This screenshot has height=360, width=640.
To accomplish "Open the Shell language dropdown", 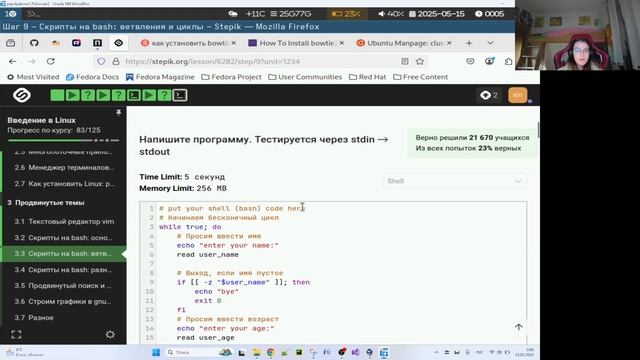I will [x=455, y=181].
